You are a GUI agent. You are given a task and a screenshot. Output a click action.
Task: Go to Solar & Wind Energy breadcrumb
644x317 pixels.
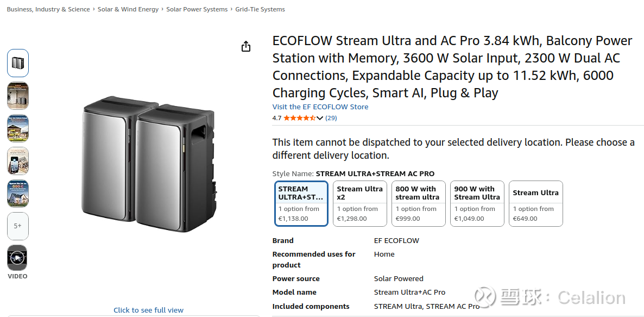coord(128,9)
